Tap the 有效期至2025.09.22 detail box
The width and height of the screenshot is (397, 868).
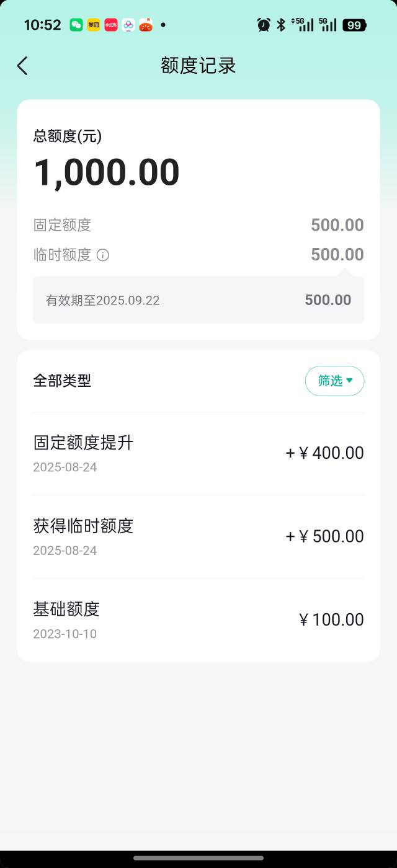coord(198,300)
